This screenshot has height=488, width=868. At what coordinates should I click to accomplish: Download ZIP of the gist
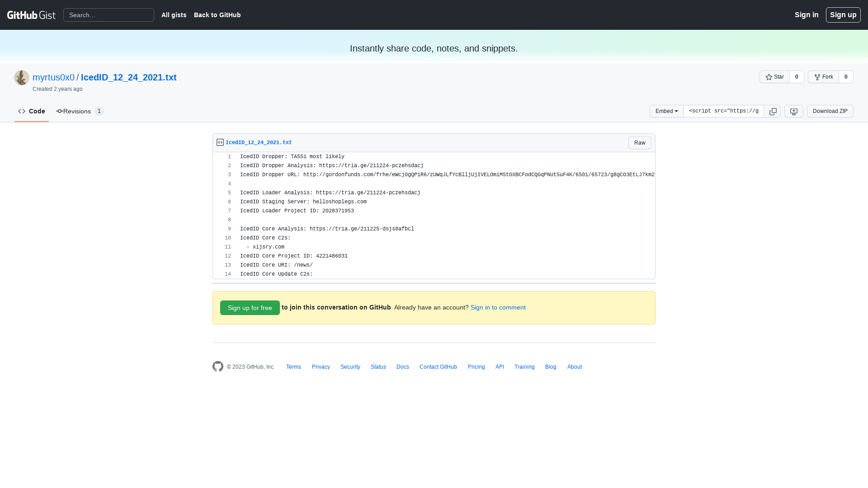click(x=830, y=111)
